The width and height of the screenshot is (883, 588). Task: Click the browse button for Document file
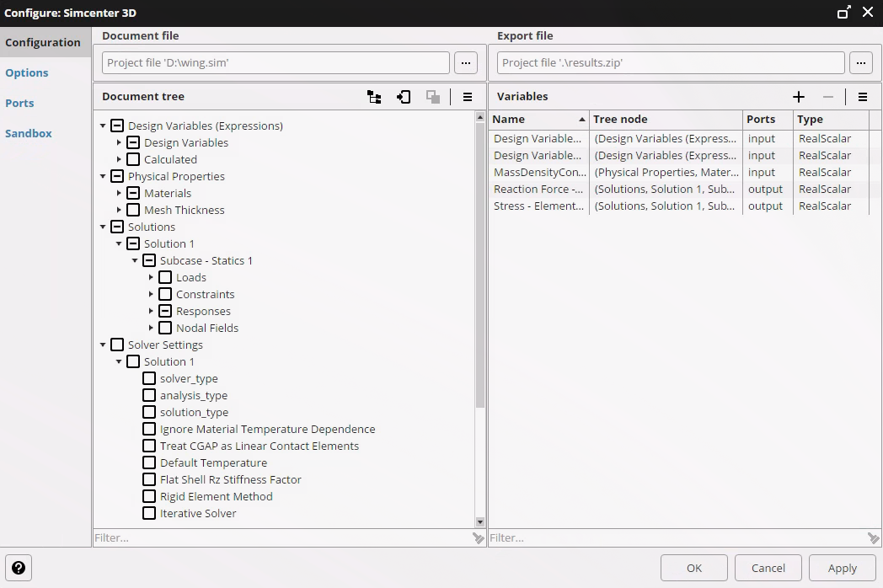pos(466,62)
